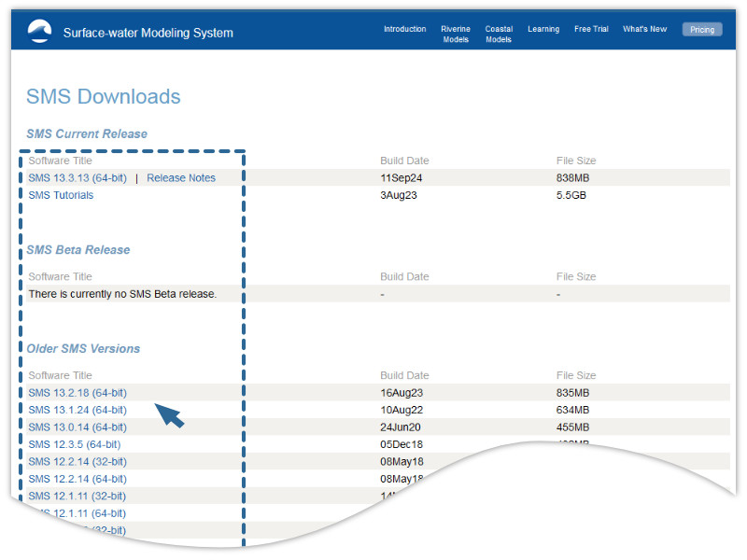Screen dimensions: 747x560
Task: Open the Introduction menu item
Action: 404,30
